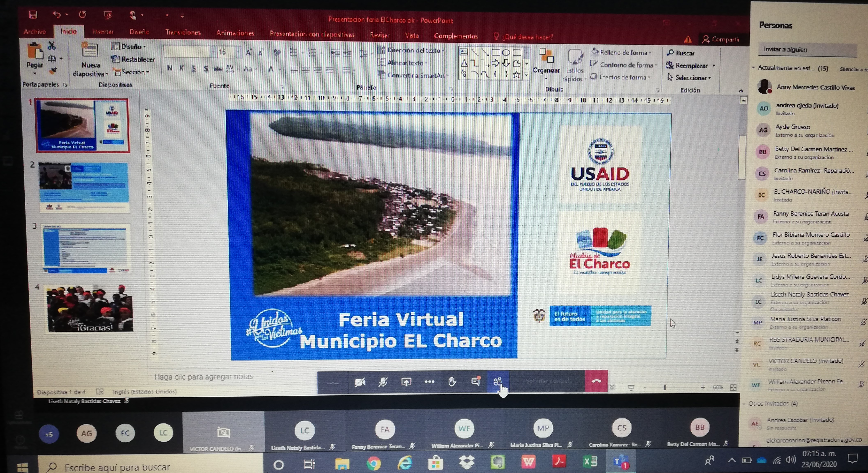Select the ¡Gracias! slide thumbnail
Viewport: 868px width, 473px height.
[90, 308]
